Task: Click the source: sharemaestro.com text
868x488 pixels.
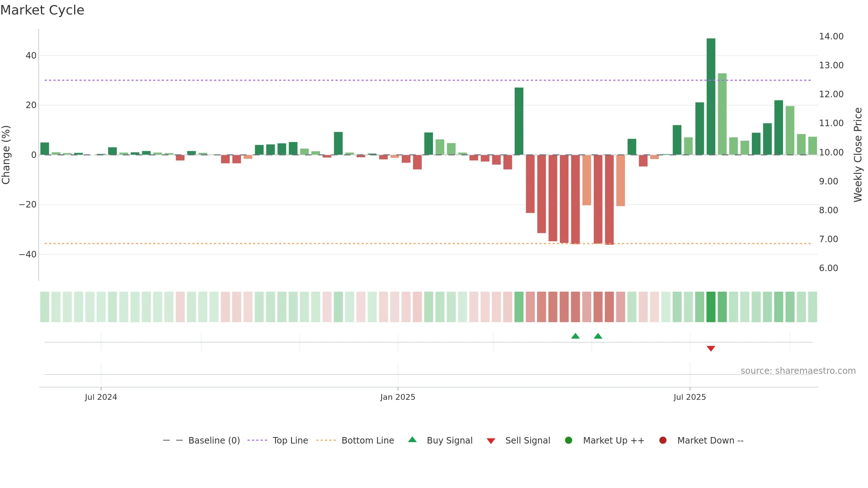Action: click(798, 371)
